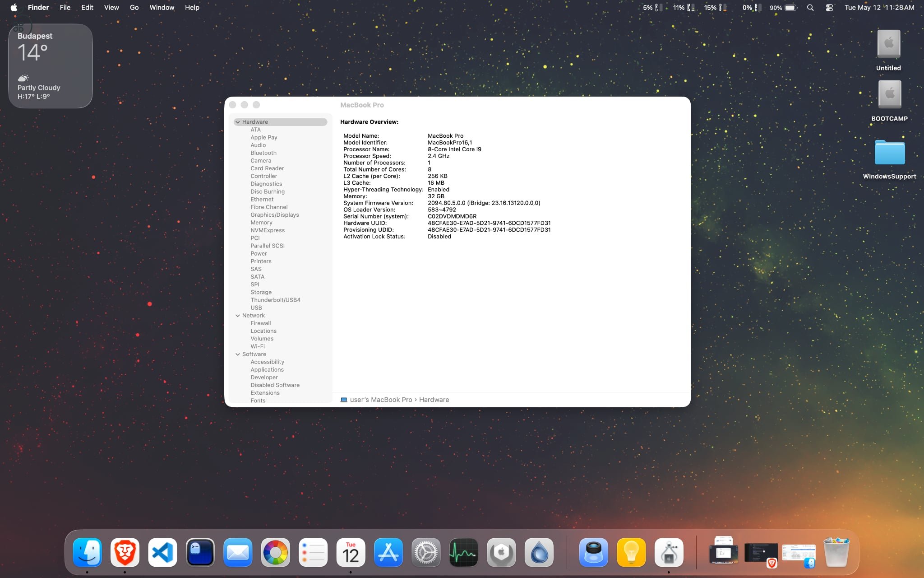Click user's MacBook Pro in path bar
The height and width of the screenshot is (578, 924).
pyautogui.click(x=376, y=400)
